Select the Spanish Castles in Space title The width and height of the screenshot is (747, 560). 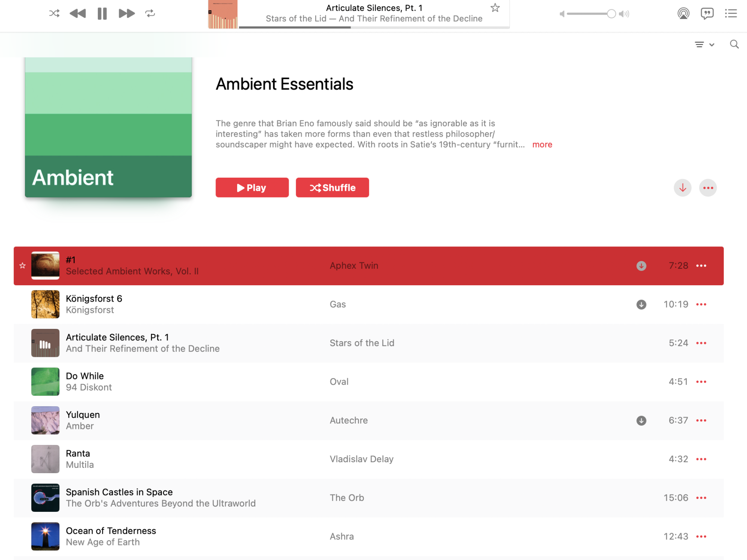119,492
